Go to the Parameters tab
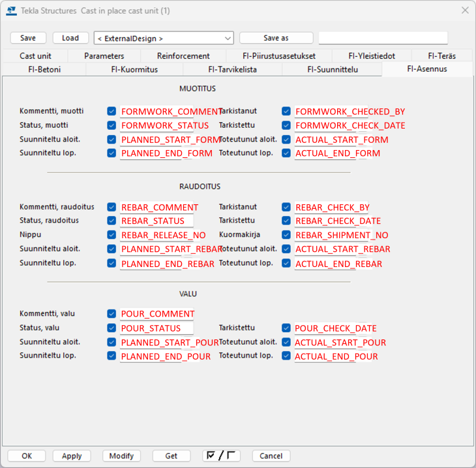Image resolution: width=476 pixels, height=468 pixels. click(104, 56)
